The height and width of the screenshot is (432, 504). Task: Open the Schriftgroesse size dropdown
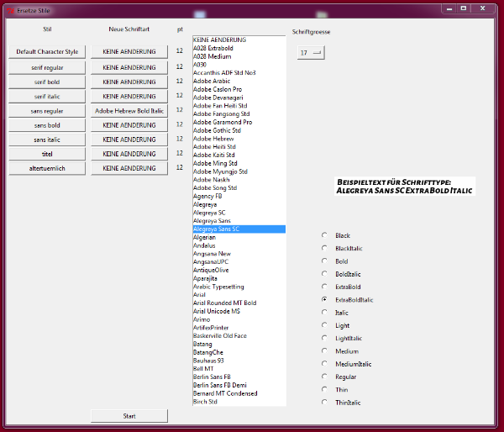[311, 52]
